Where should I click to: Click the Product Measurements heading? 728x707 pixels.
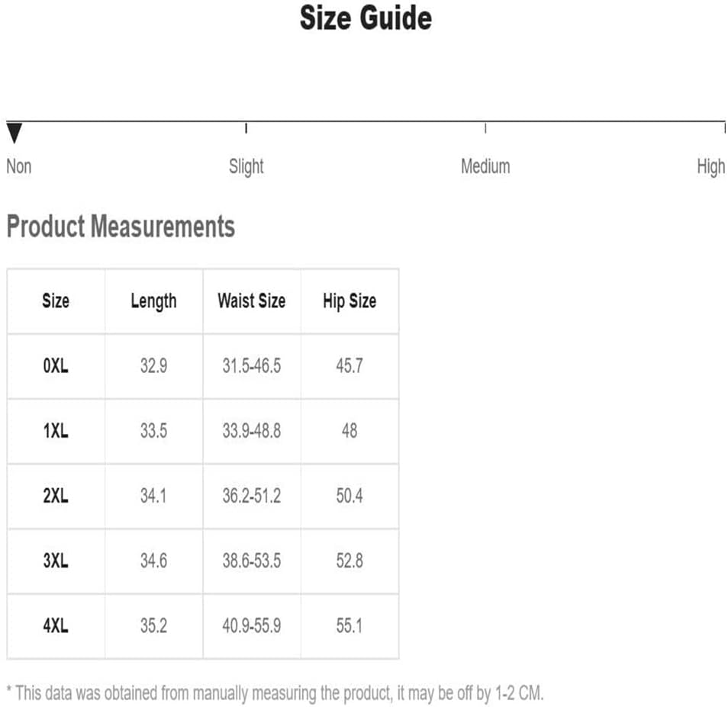pyautogui.click(x=121, y=227)
